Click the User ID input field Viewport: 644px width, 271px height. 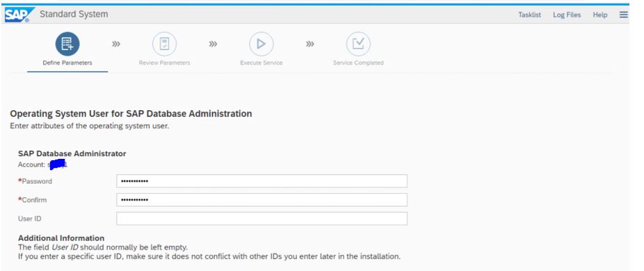261,219
